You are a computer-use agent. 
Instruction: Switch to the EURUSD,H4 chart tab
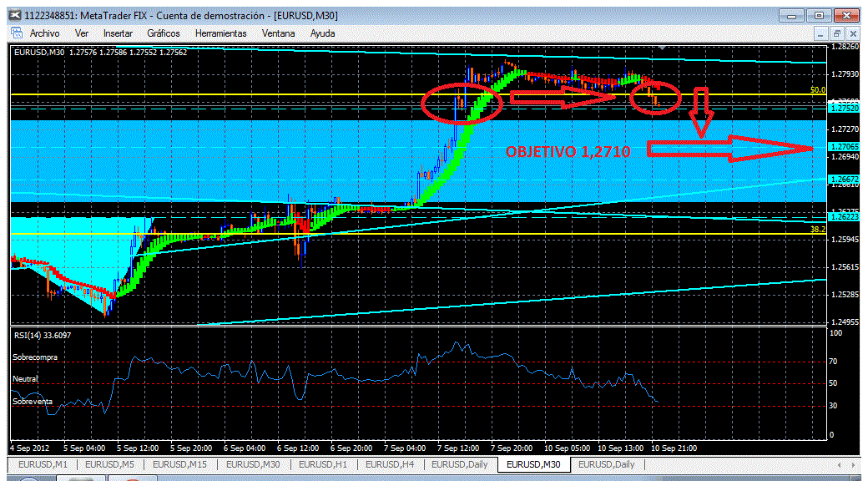(x=392, y=464)
